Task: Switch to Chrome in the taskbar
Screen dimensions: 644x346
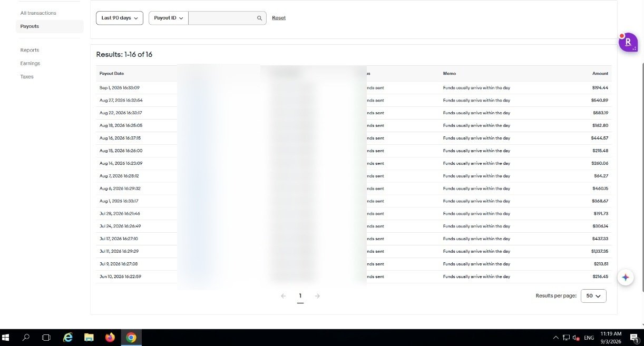Action: 131,338
